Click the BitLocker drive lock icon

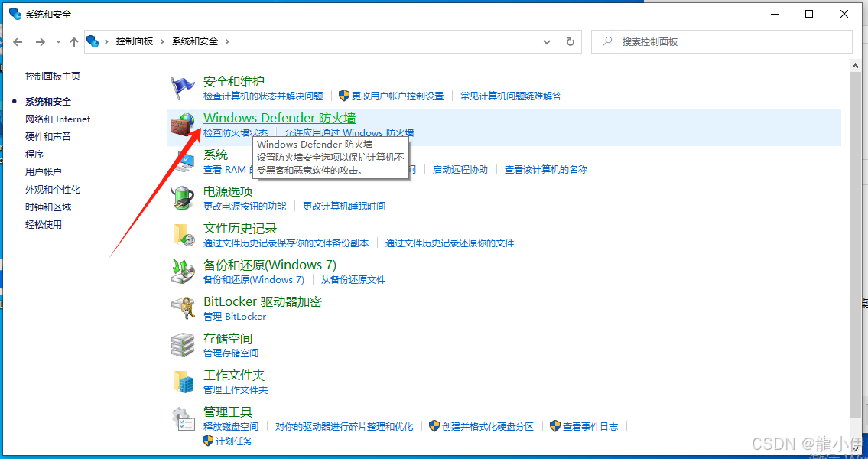pos(182,308)
